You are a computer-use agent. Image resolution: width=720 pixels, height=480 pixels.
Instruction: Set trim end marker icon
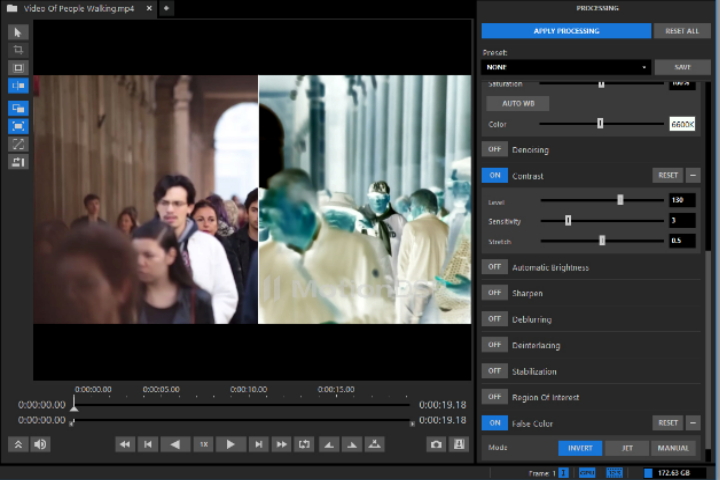pos(352,444)
